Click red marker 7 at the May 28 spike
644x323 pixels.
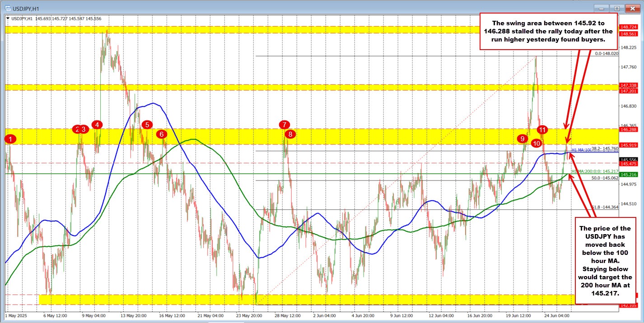[285, 125]
